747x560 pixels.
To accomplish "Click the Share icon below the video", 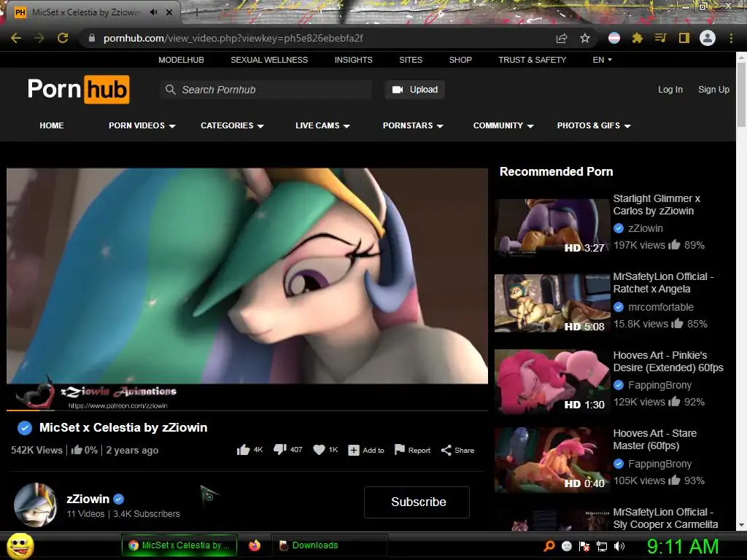I will [x=446, y=451].
